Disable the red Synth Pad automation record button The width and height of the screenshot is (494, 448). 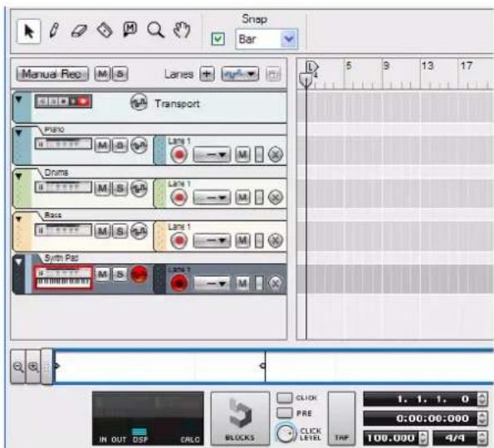(x=139, y=274)
